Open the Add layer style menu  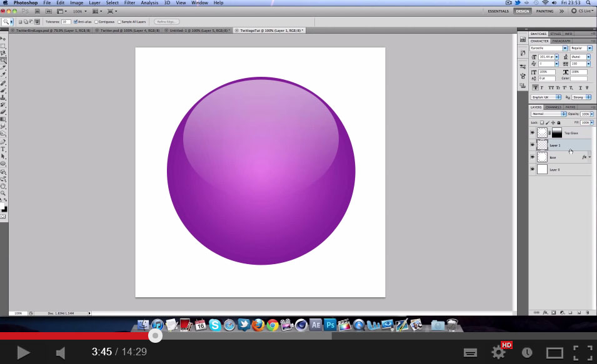coord(546,312)
